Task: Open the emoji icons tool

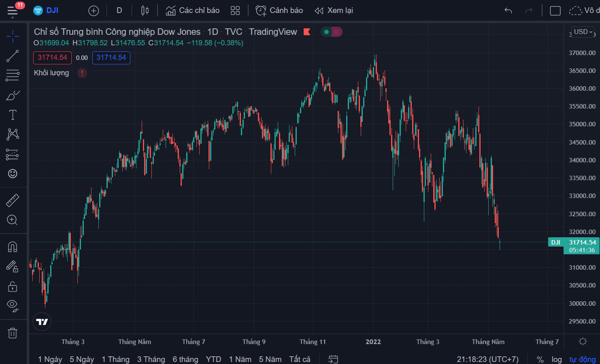Action: click(x=13, y=174)
